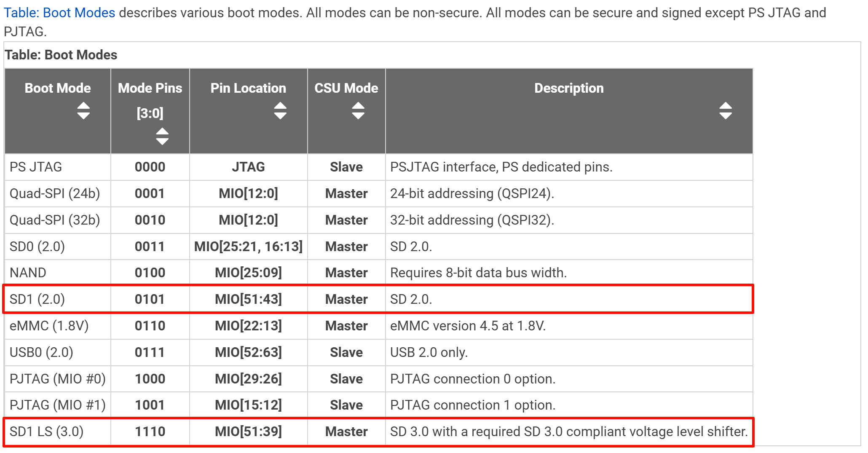Image resolution: width=868 pixels, height=453 pixels.
Task: Click pin location 'MIO[51:39]'
Action: (x=248, y=432)
